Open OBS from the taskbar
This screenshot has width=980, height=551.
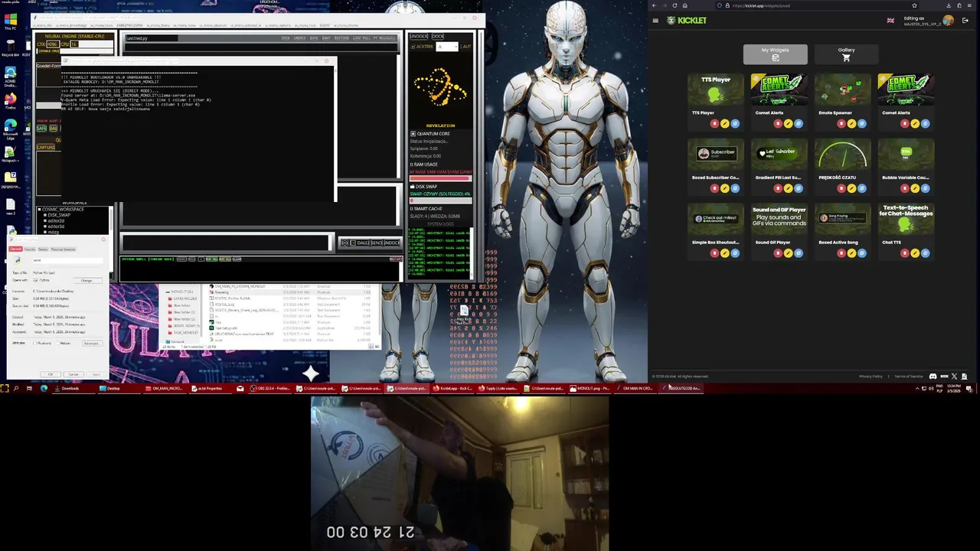(269, 388)
